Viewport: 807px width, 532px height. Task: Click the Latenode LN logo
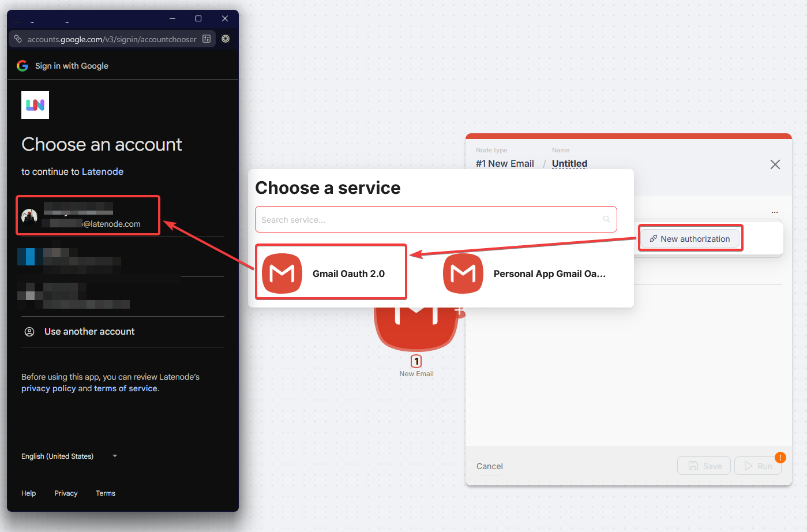pyautogui.click(x=35, y=104)
